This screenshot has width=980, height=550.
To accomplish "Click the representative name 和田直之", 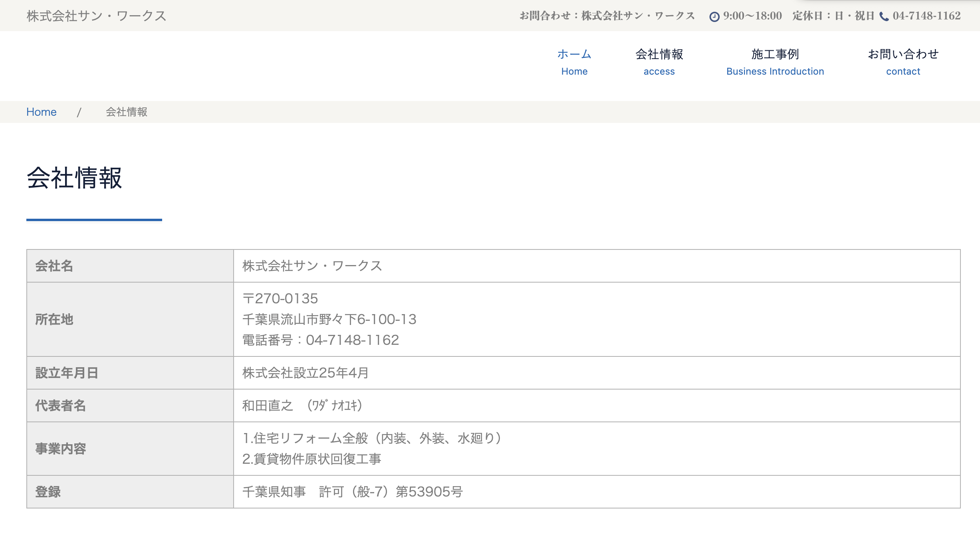I will coord(268,406).
